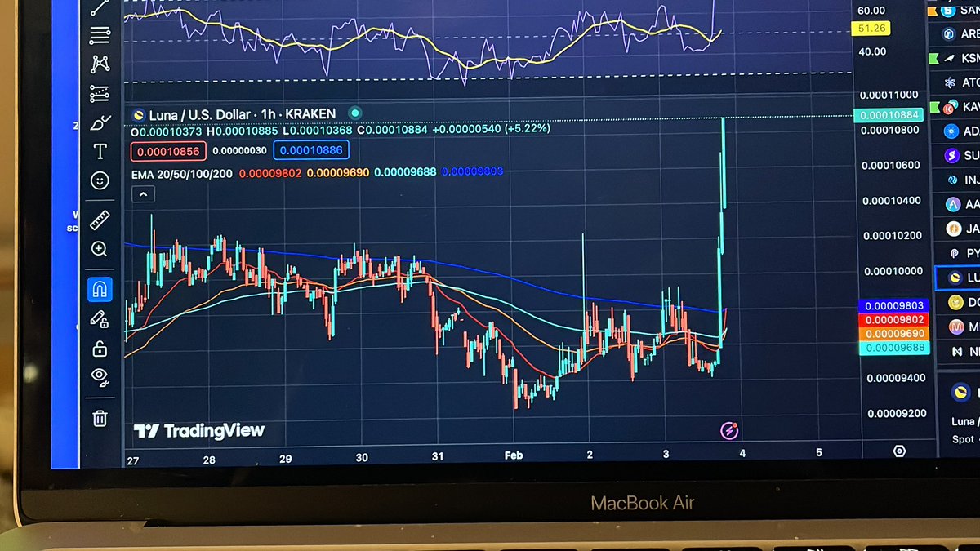
Task: Click the trash remove objects icon
Action: coord(100,418)
